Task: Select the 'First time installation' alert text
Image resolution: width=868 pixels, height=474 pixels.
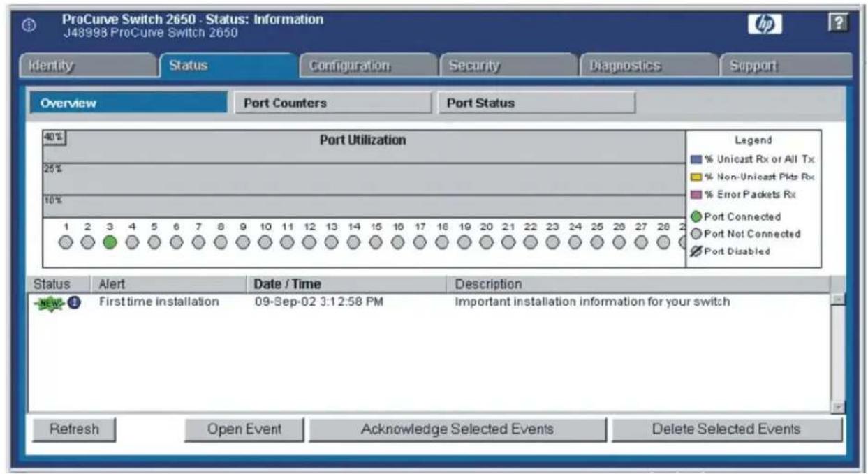Action: (x=159, y=302)
